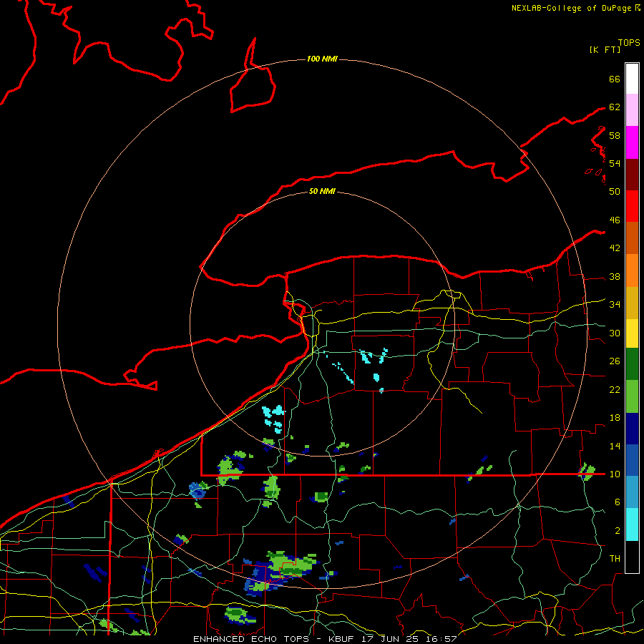Click the legend value 18
The image size is (644, 644).
click(x=615, y=418)
